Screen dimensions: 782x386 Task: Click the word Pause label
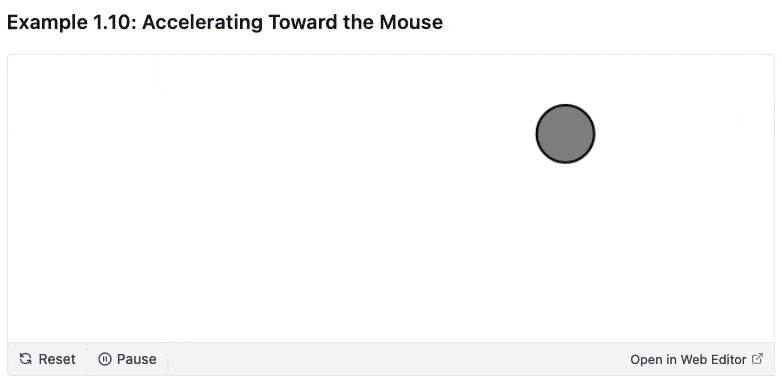click(137, 359)
